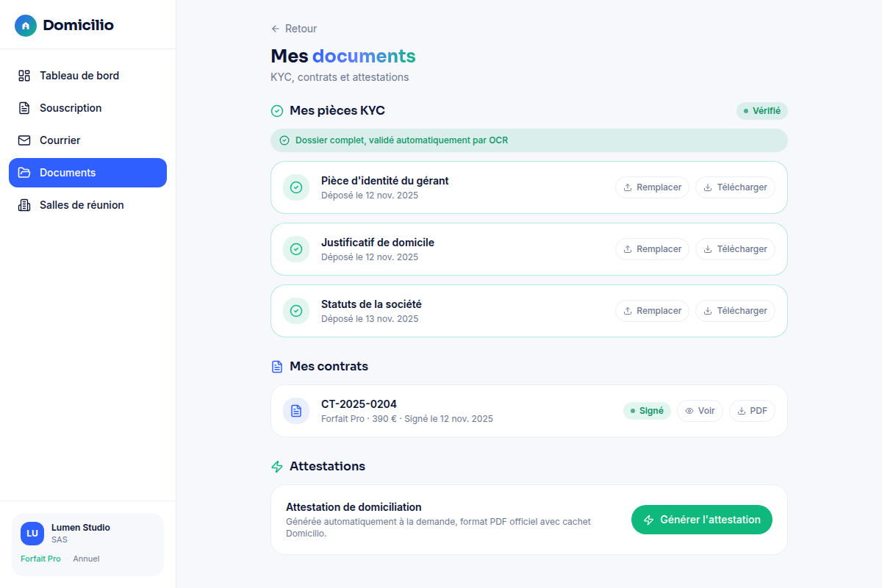Screen dimensions: 882x588
Task: Click the Domicilio logo icon
Action: click(x=26, y=26)
